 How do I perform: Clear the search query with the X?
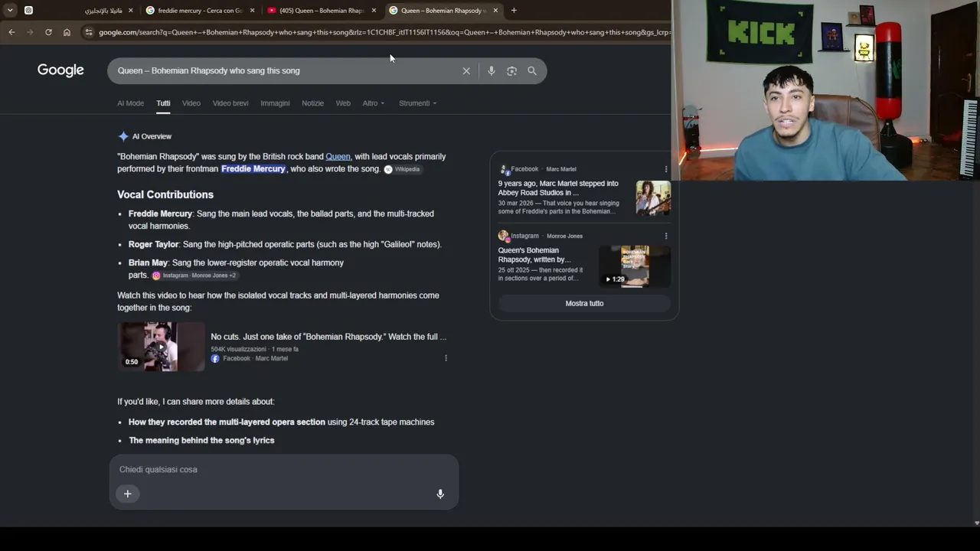click(x=466, y=70)
